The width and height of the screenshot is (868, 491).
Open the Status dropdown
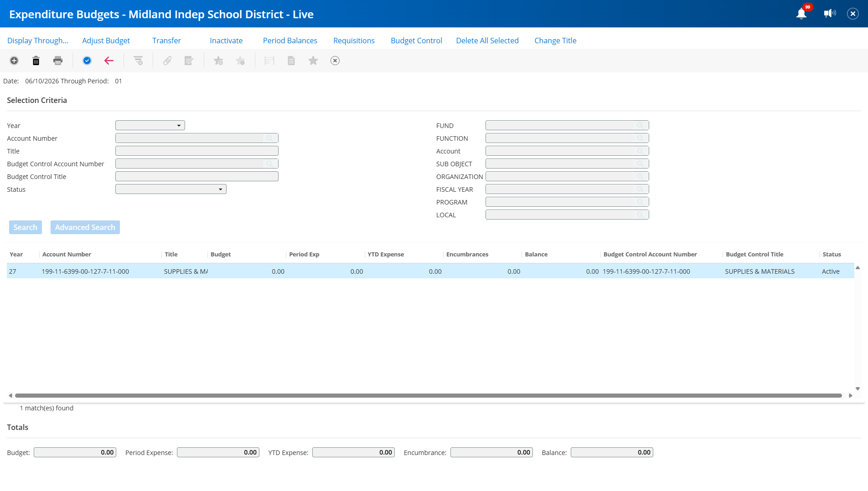click(171, 189)
